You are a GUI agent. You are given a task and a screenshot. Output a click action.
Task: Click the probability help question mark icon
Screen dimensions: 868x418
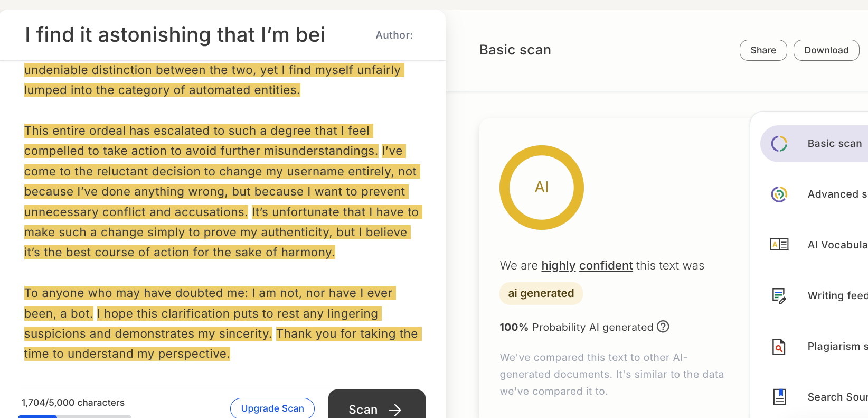(663, 327)
